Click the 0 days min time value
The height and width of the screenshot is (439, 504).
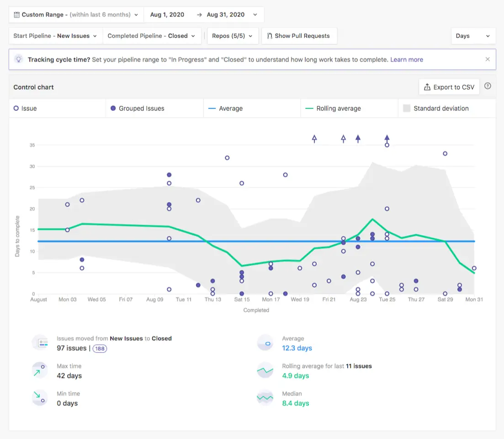coord(67,403)
